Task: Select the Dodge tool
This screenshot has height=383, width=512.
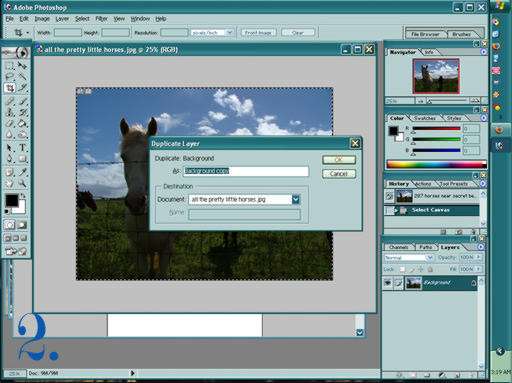Action: [x=22, y=135]
